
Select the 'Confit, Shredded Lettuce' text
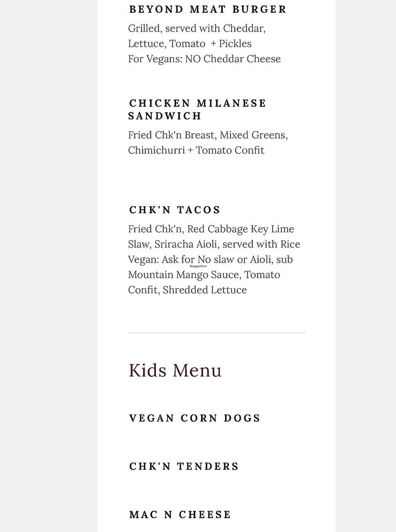(x=187, y=290)
